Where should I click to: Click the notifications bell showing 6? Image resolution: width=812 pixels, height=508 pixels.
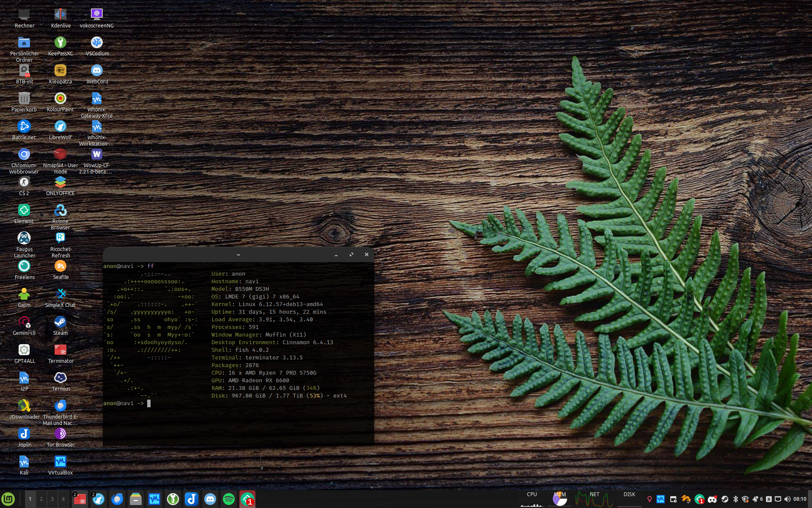(x=757, y=499)
